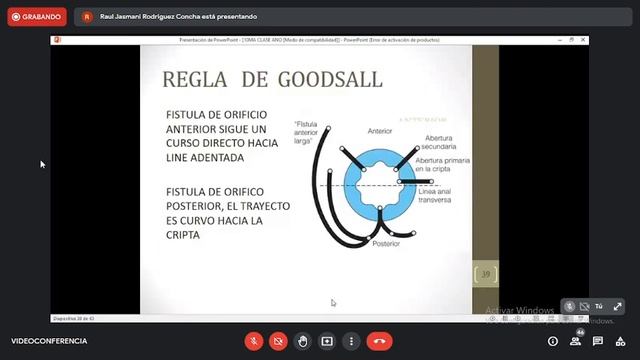Click the slide counter in PowerPoint status bar

[x=73, y=318]
